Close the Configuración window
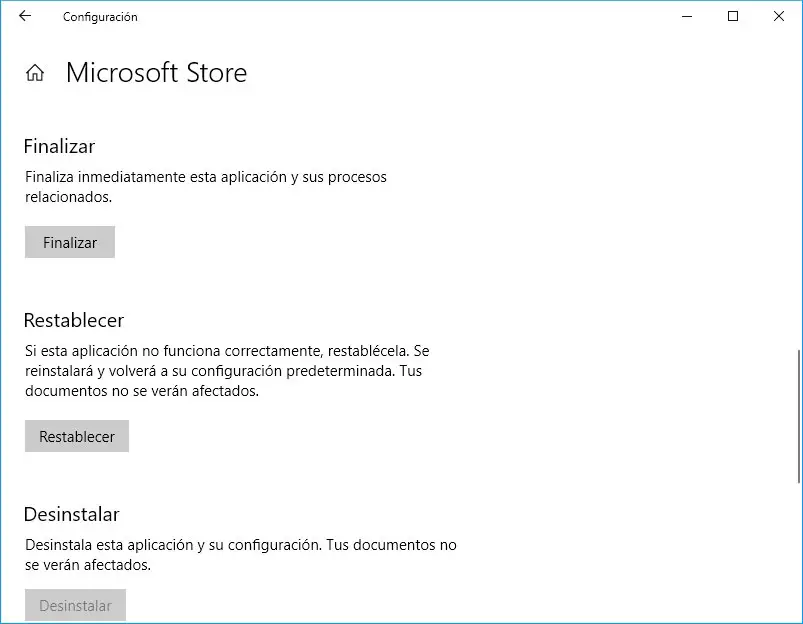Screen dimensions: 803x624 779,17
